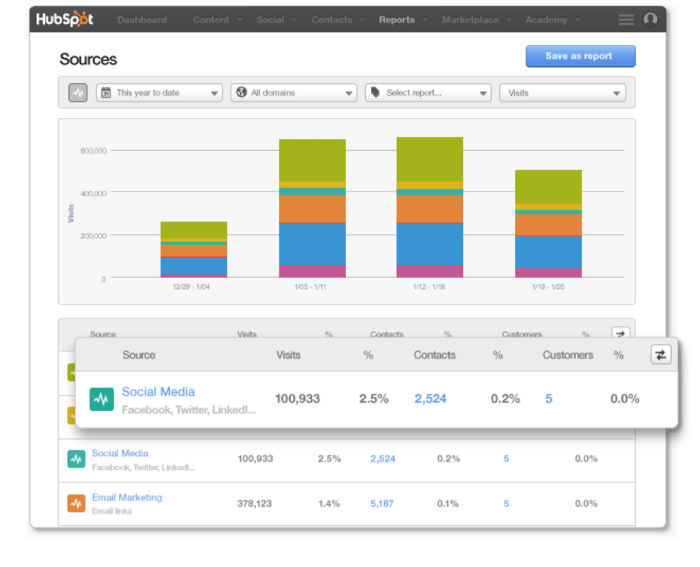
Task: Click the Source column header in popup
Action: [139, 355]
